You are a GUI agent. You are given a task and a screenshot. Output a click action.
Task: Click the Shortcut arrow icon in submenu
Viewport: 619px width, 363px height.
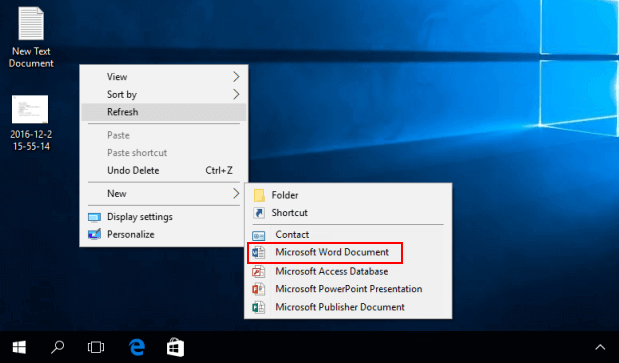pos(259,213)
